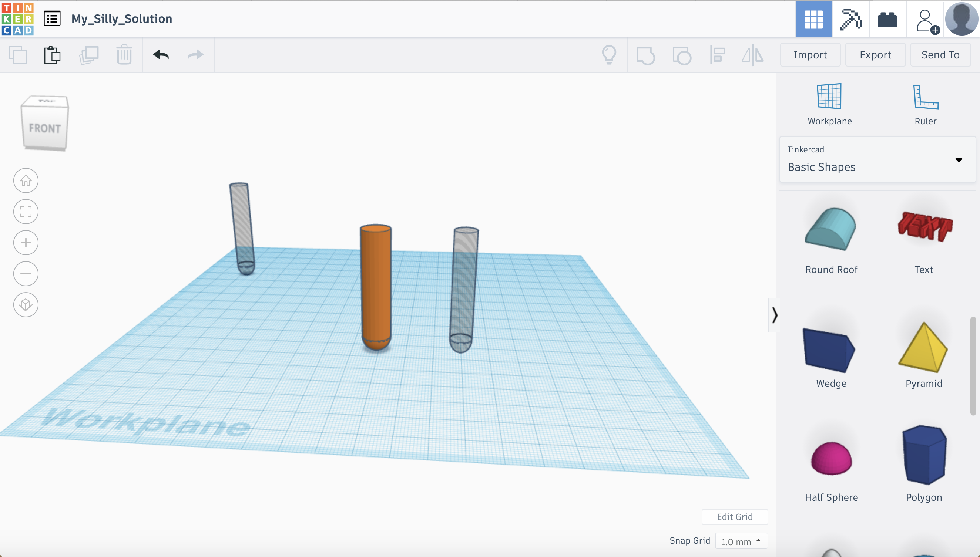The image size is (980, 557).
Task: Open the Blocks pickaxe mode
Action: 850,19
